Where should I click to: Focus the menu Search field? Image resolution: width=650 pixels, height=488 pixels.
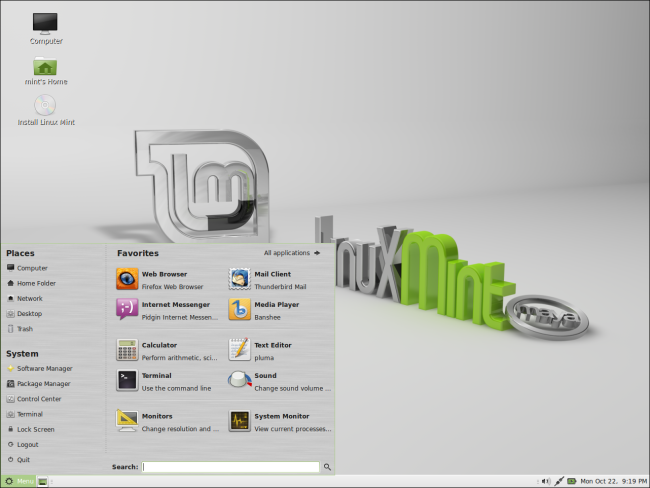tap(230, 467)
